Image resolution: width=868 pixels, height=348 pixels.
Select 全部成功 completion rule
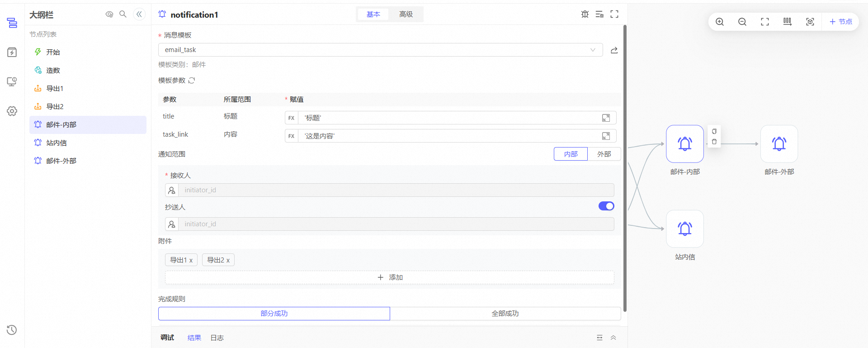pyautogui.click(x=505, y=314)
